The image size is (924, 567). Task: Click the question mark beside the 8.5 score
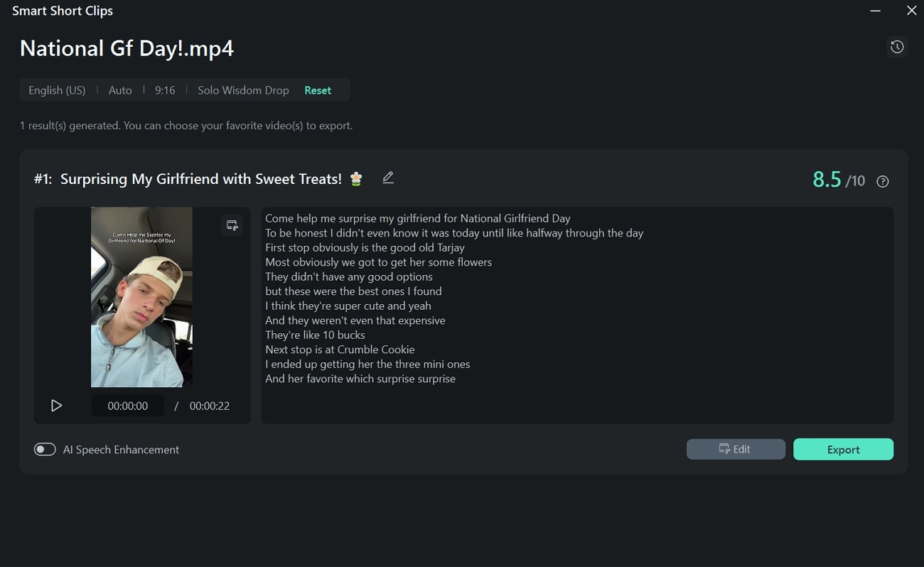click(x=883, y=181)
